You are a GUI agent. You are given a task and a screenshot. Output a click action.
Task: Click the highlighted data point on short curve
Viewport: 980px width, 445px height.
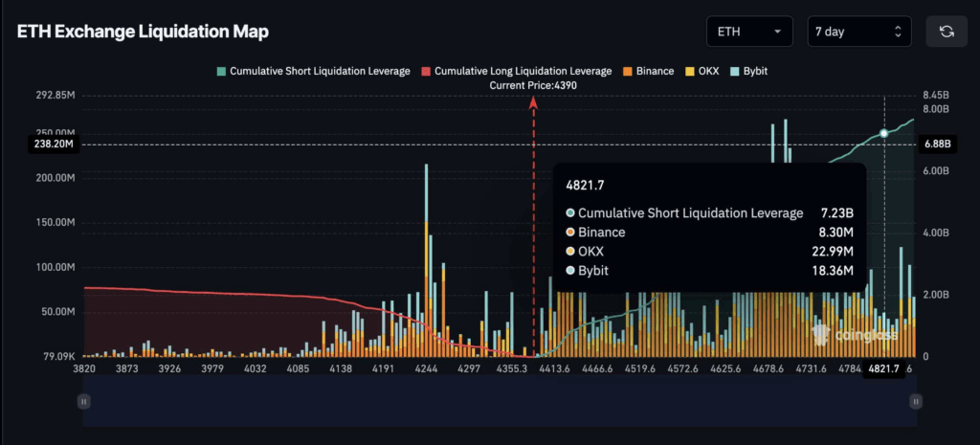click(884, 133)
